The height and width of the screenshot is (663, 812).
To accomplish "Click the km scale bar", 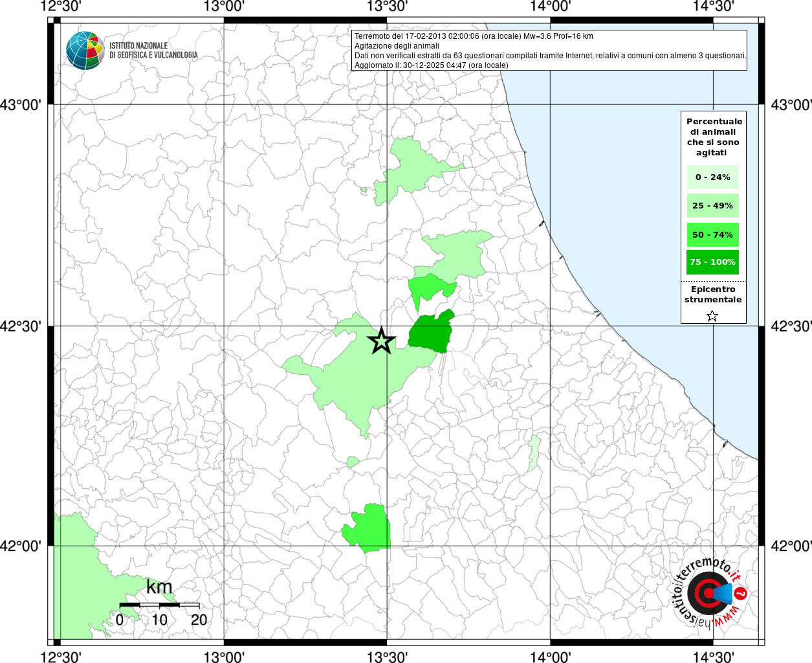I will 159,605.
